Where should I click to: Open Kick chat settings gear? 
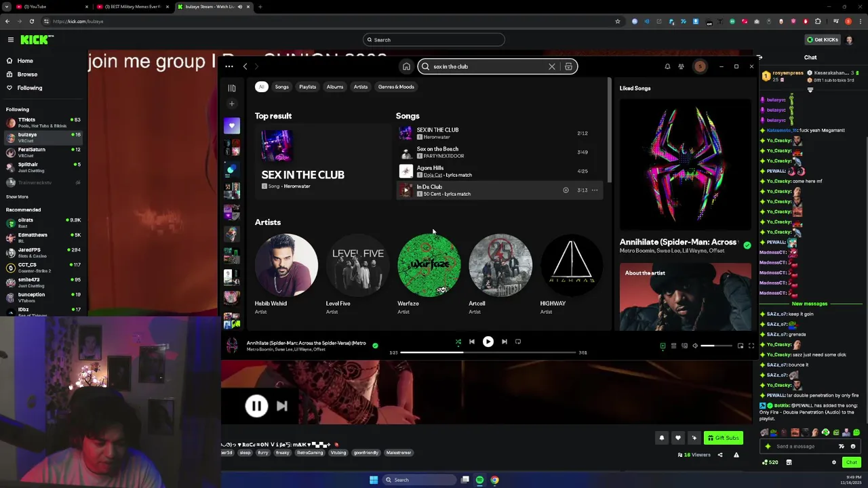834,462
